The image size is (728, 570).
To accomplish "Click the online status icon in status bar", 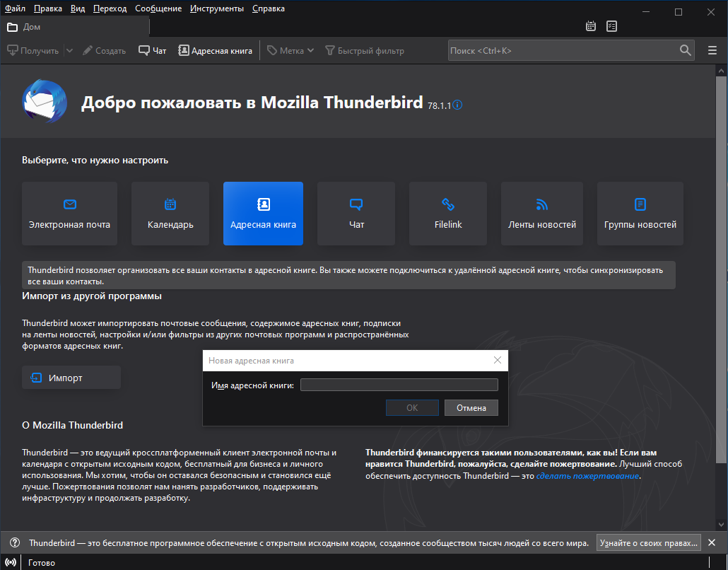I will click(x=11, y=562).
